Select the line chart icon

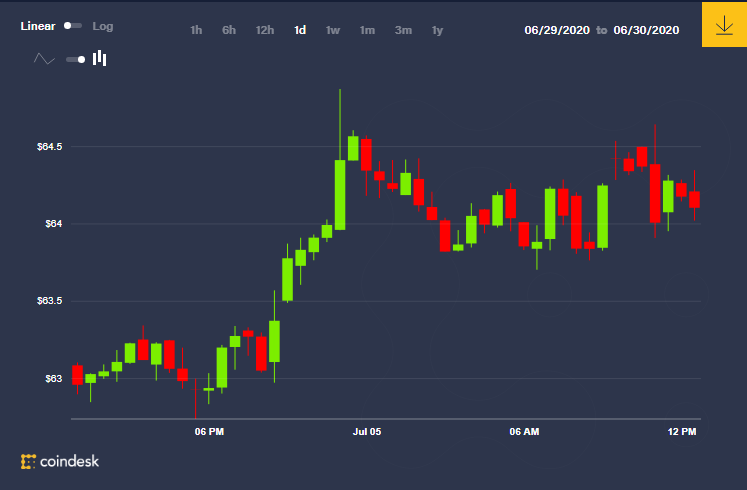coord(44,59)
